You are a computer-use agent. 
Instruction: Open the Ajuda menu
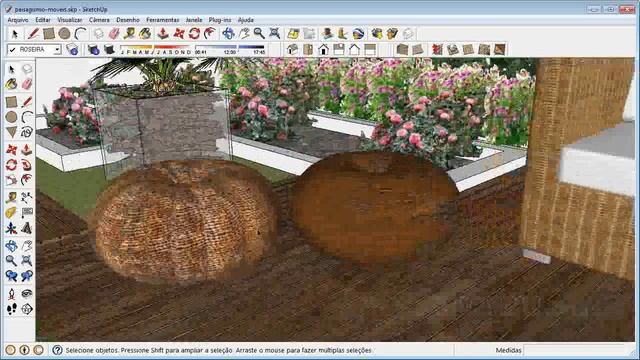[246, 20]
